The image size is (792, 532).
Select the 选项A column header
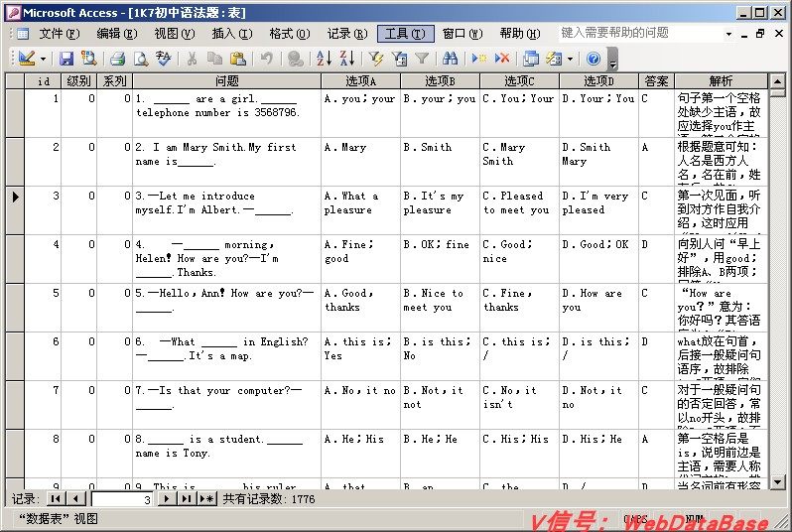[x=360, y=80]
